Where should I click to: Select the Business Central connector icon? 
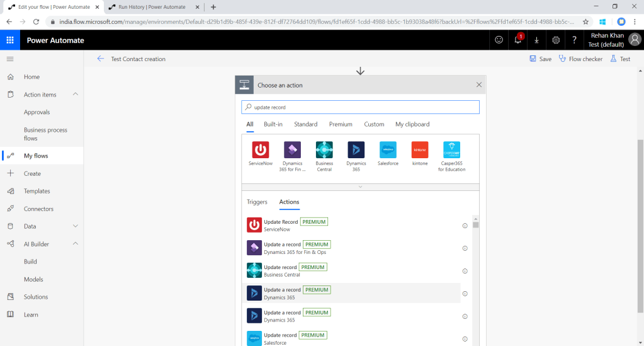click(x=324, y=150)
